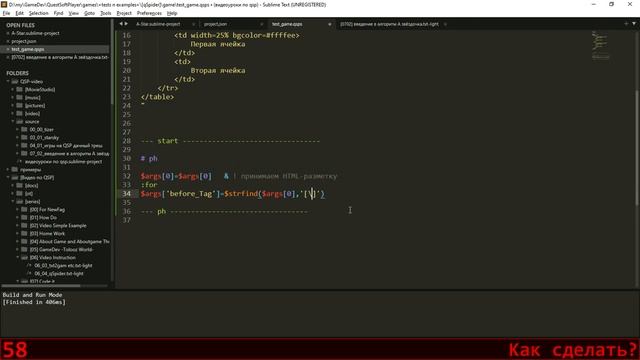640x360 pixels.
Task: Collapse the [series] folder arrow
Action: click(13, 202)
